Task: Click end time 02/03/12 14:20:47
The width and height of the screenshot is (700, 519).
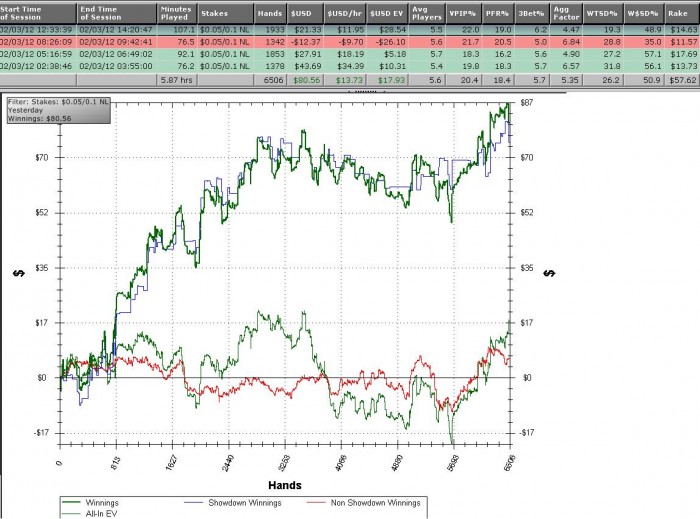Action: tap(116, 29)
